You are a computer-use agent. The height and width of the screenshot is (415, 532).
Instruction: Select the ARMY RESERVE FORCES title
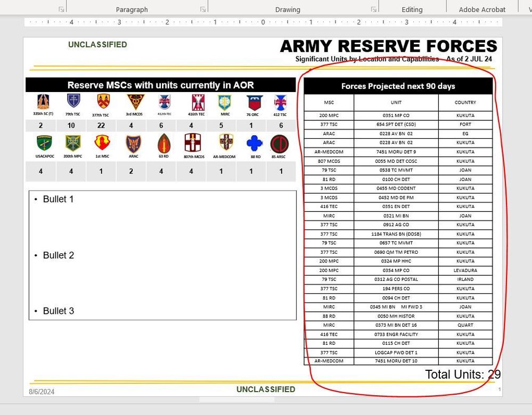pyautogui.click(x=388, y=46)
